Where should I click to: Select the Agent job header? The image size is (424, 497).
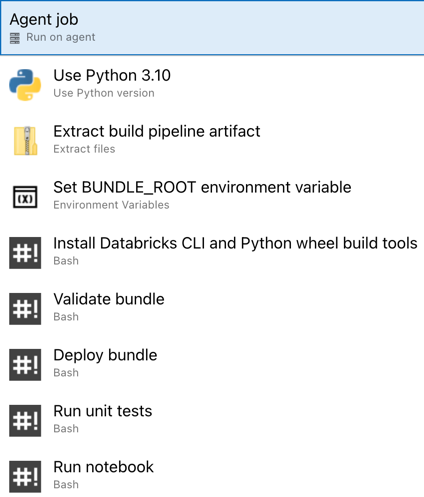212,28
